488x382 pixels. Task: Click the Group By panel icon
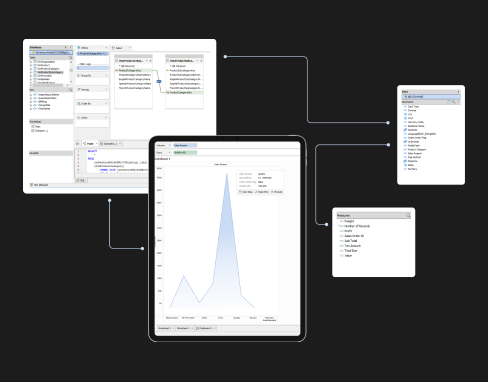click(79, 76)
